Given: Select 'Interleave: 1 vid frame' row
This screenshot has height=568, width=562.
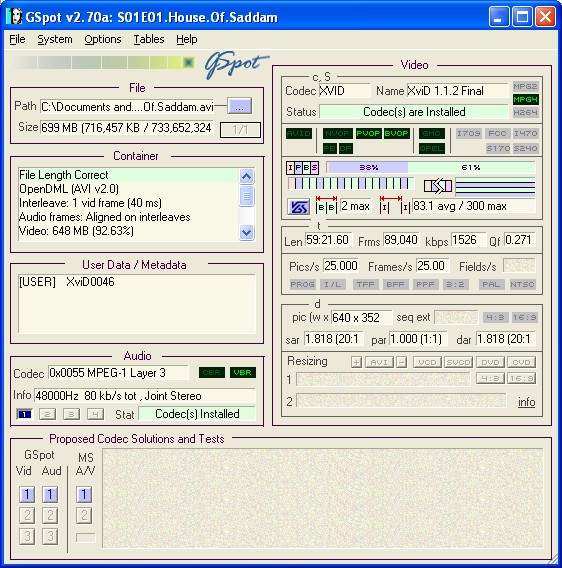Looking at the screenshot, I should (x=129, y=203).
